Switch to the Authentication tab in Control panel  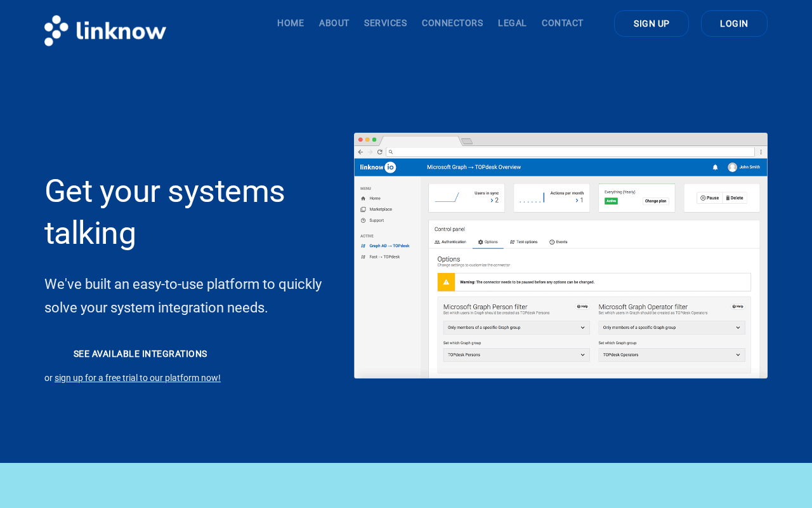pyautogui.click(x=450, y=242)
